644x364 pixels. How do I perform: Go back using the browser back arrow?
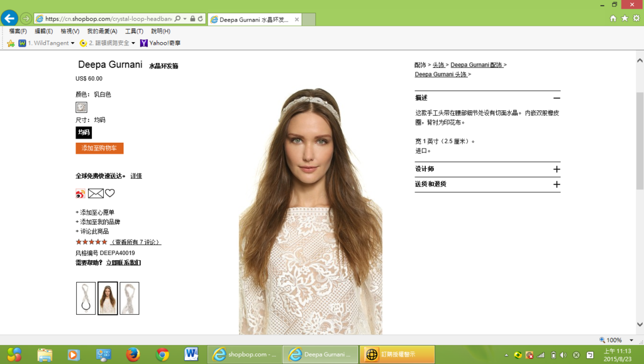pyautogui.click(x=9, y=18)
